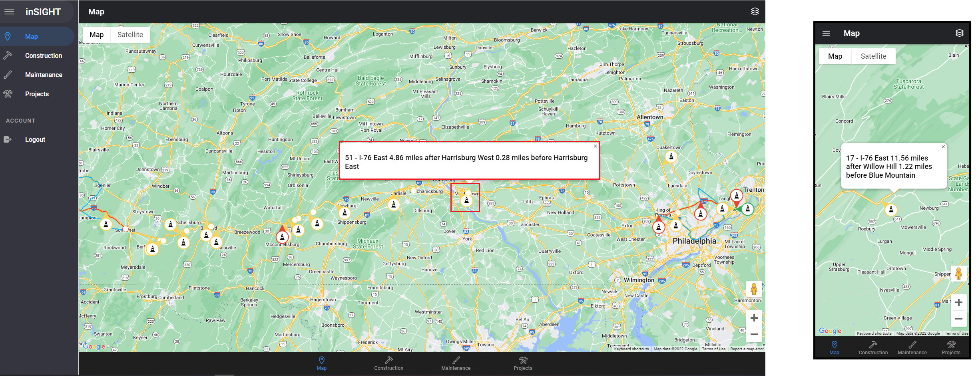Select Maintenance tab in mobile bottom bar
Image resolution: width=980 pixels, height=381 pixels.
tap(912, 347)
